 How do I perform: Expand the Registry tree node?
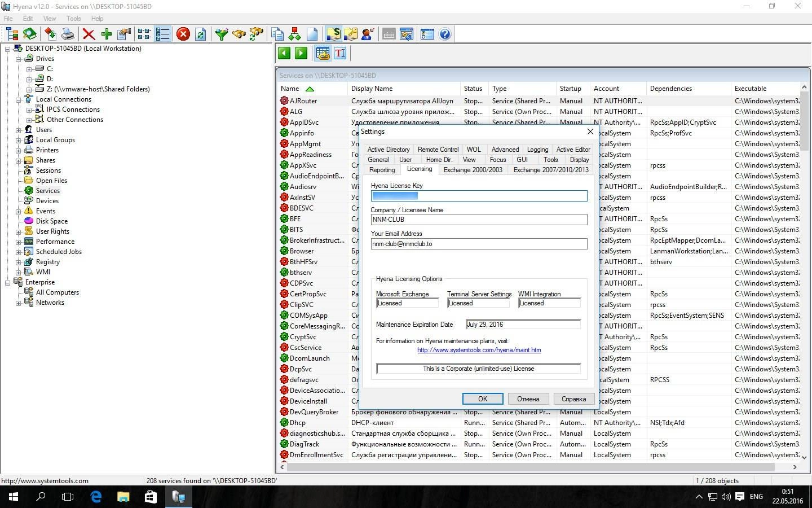(19, 262)
